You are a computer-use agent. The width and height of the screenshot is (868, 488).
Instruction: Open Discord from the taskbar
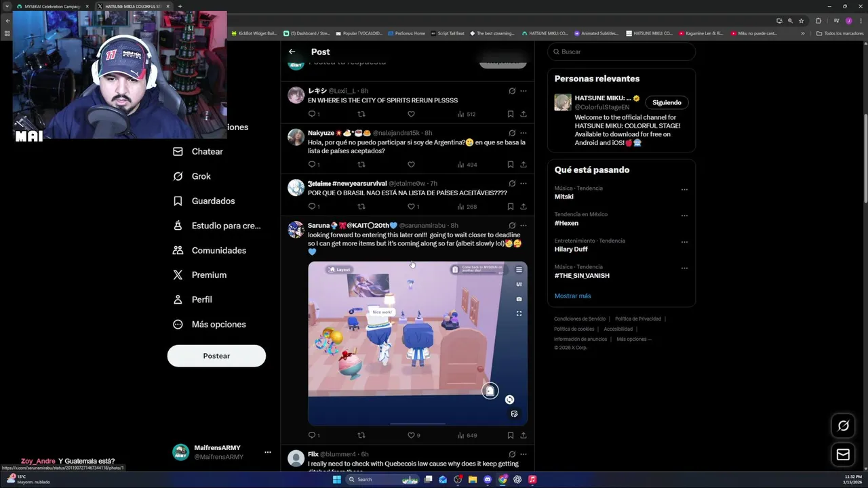[x=488, y=479]
